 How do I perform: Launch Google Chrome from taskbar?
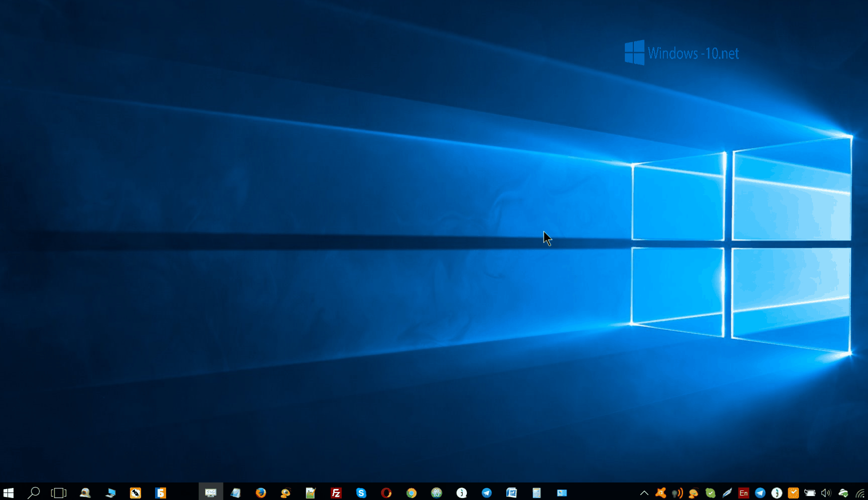[411, 493]
